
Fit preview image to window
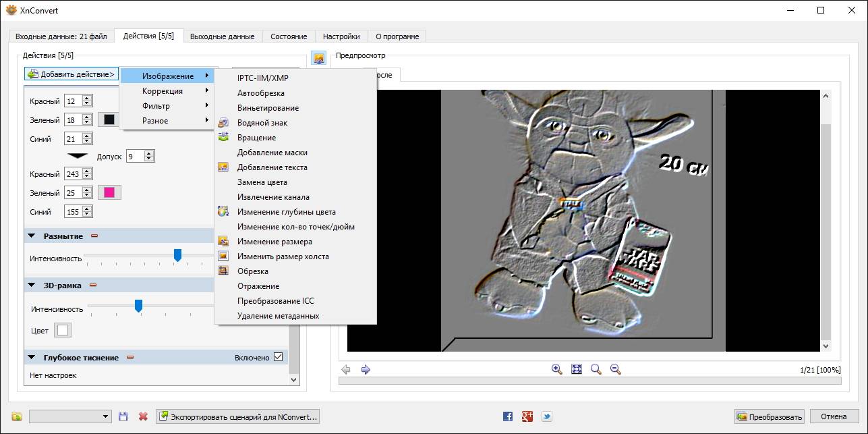[x=576, y=369]
